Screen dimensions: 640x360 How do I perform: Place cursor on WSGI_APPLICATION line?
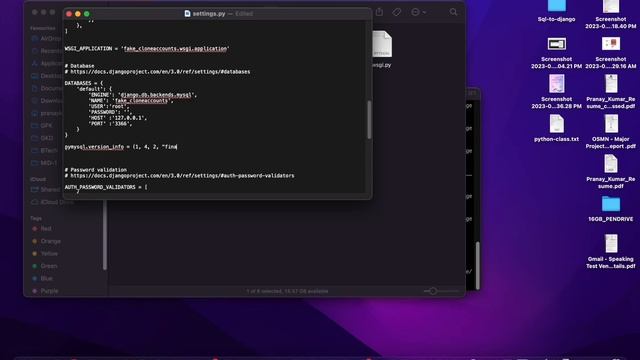point(147,49)
